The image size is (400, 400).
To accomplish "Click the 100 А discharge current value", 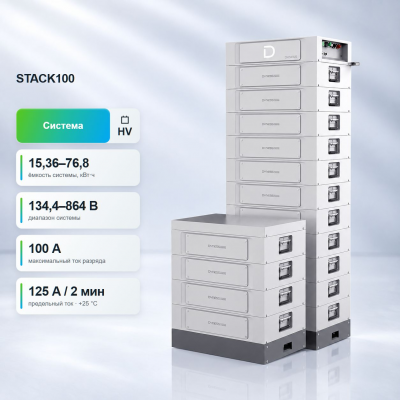I will point(45,249).
